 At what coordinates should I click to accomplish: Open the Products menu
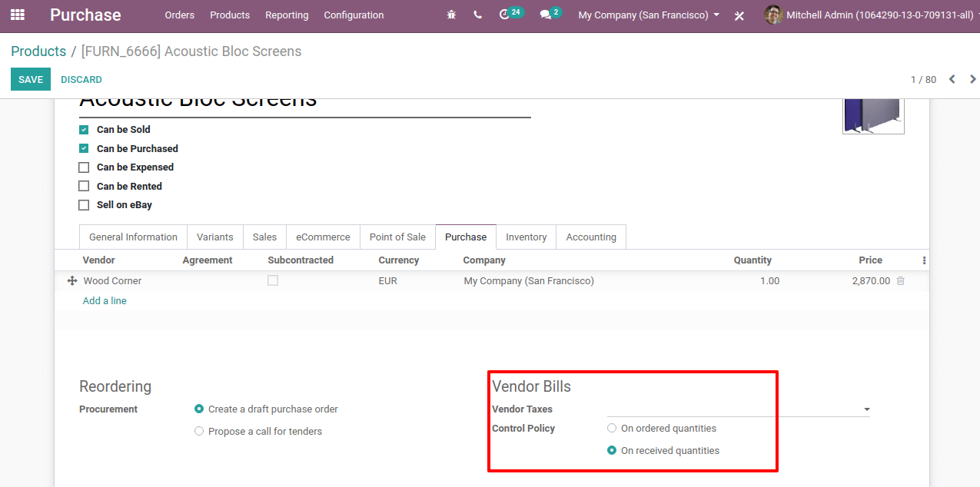coord(230,15)
